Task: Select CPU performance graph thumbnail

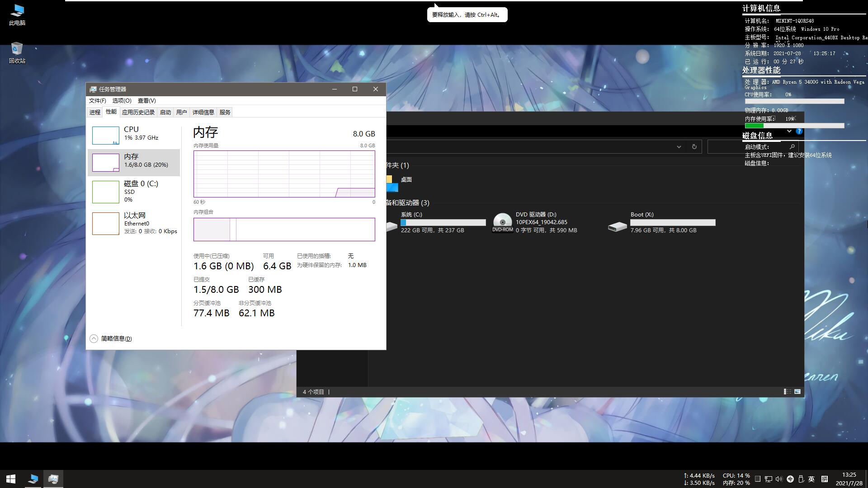Action: (106, 135)
